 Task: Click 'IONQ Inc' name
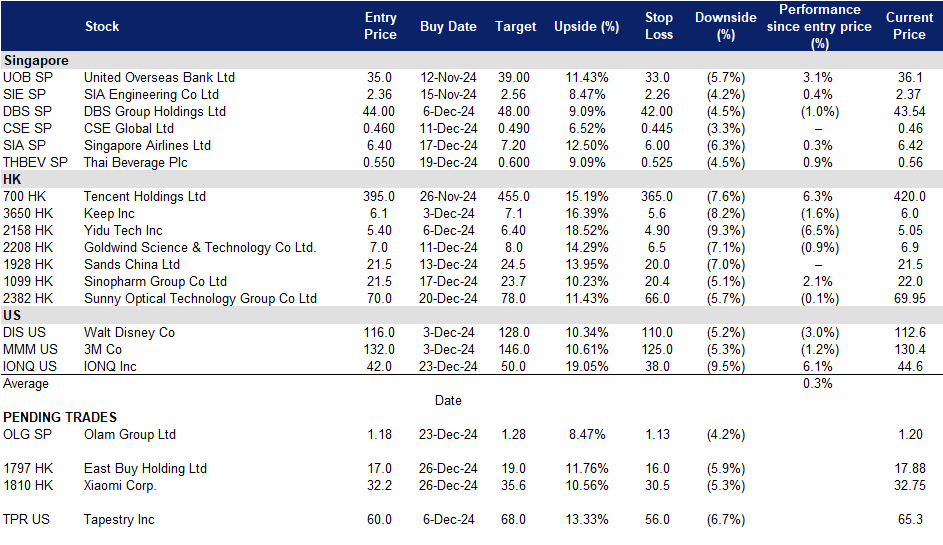(110, 366)
